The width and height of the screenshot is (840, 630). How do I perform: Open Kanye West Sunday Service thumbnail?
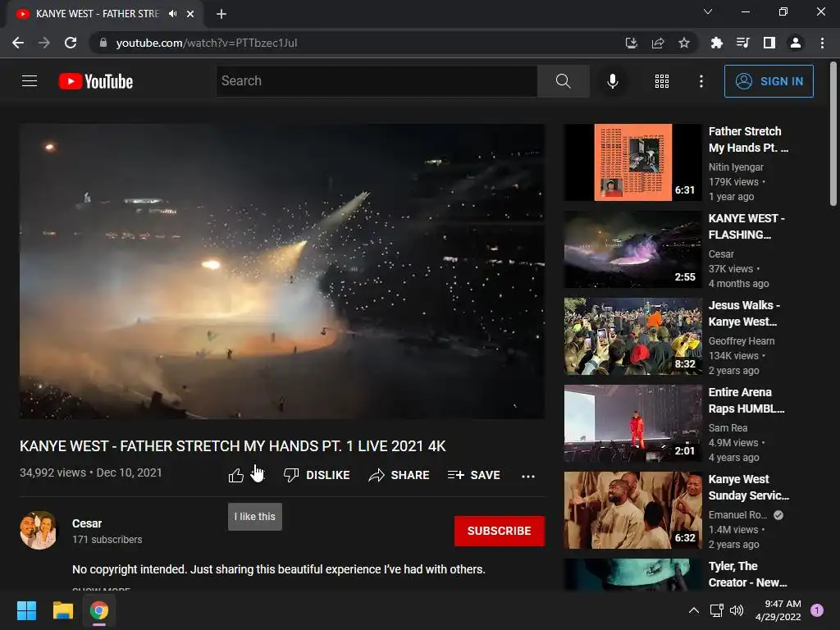[632, 510]
